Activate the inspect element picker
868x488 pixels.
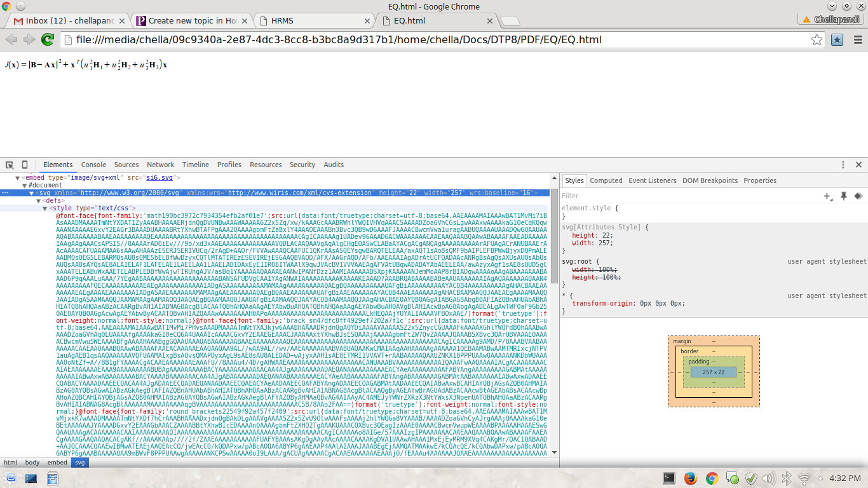(10, 165)
